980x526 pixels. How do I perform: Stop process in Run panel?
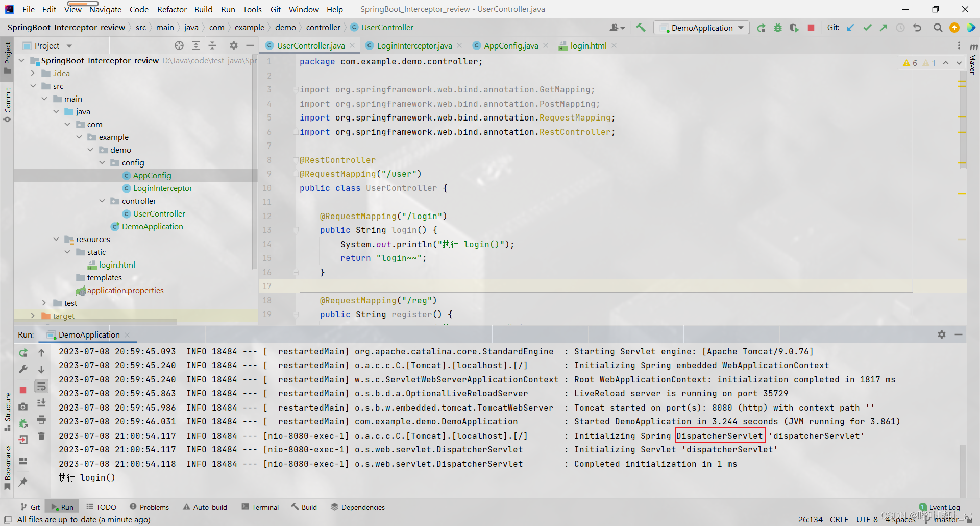coord(23,390)
